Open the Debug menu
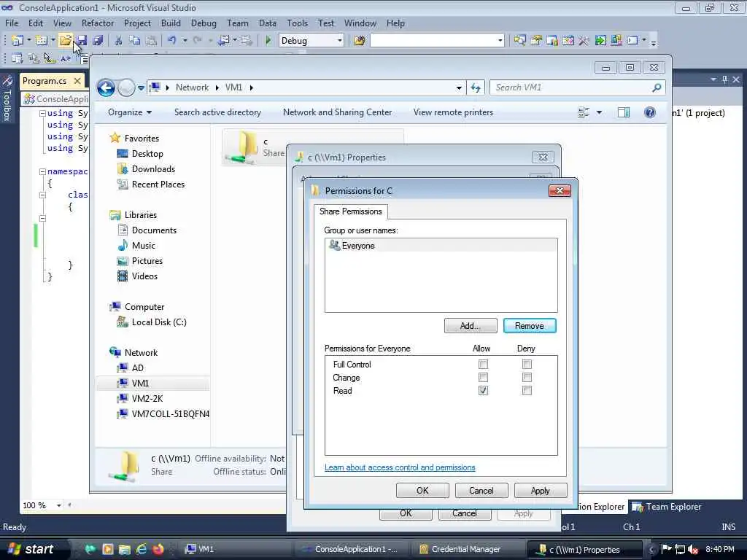The height and width of the screenshot is (560, 747). point(204,23)
